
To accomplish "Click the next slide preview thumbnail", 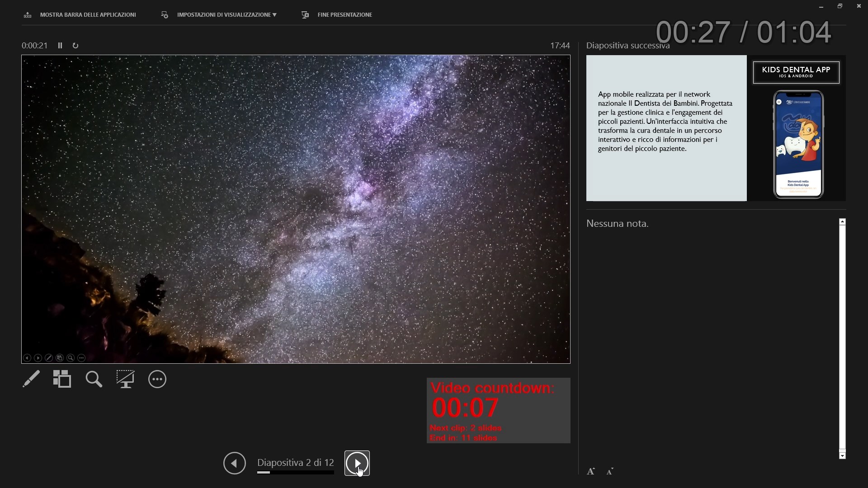I will (716, 128).
